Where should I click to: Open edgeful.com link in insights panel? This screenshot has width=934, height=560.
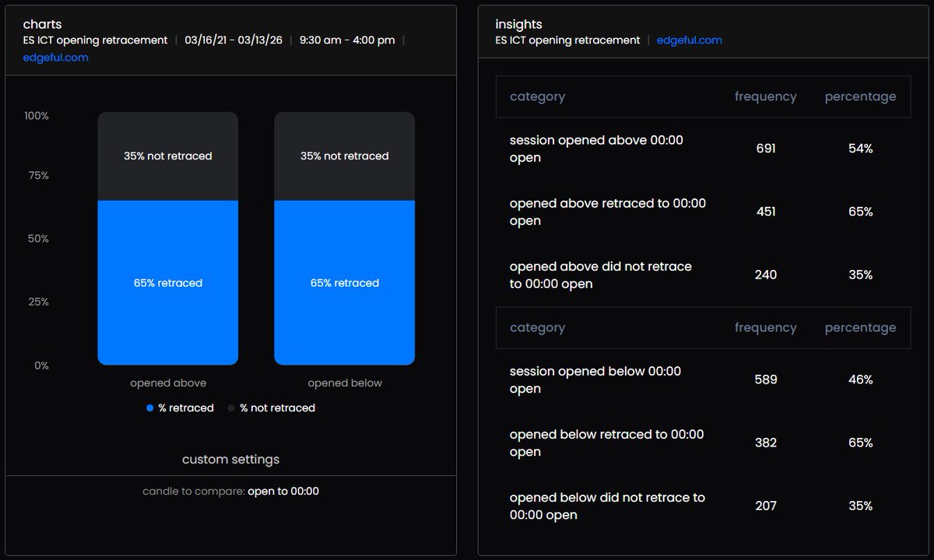[690, 40]
